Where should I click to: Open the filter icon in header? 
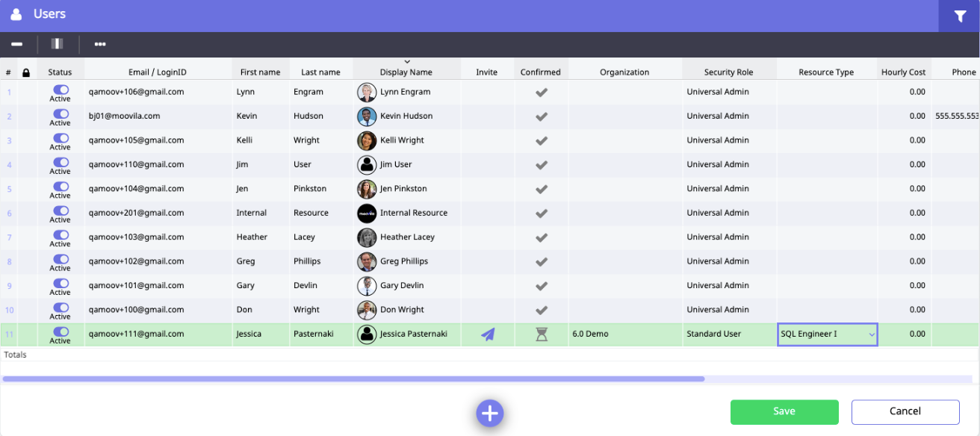coord(960,16)
